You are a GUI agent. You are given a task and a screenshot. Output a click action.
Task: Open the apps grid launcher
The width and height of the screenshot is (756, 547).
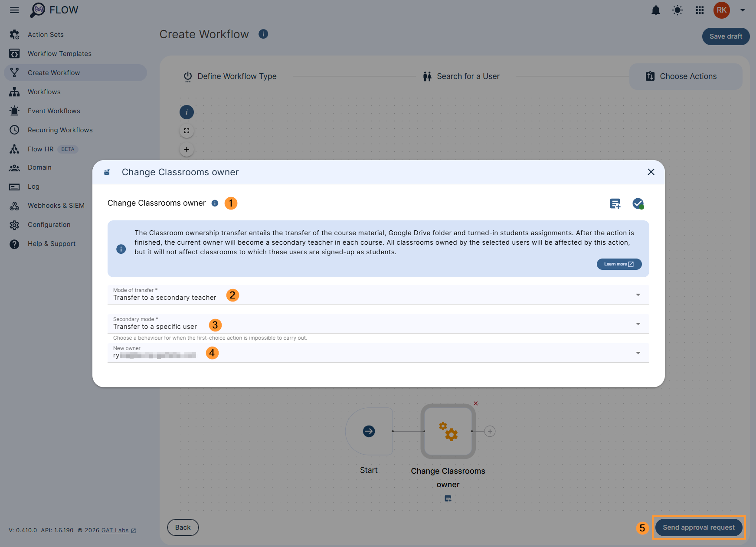pyautogui.click(x=699, y=10)
